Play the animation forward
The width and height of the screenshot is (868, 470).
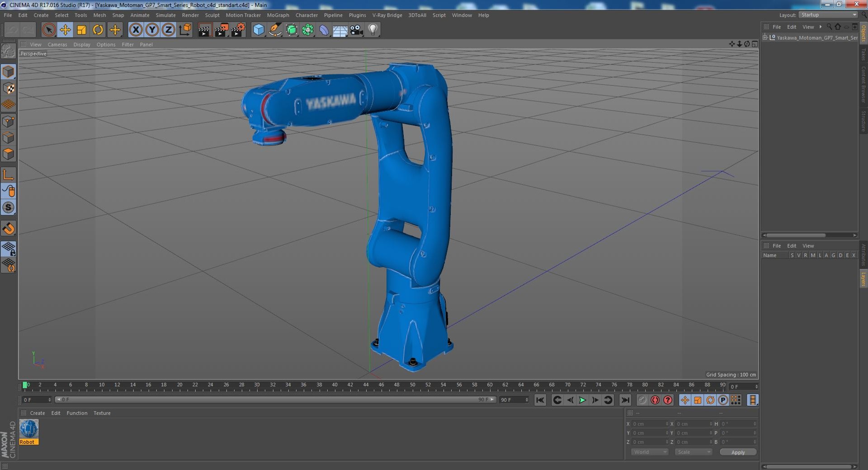pos(582,400)
